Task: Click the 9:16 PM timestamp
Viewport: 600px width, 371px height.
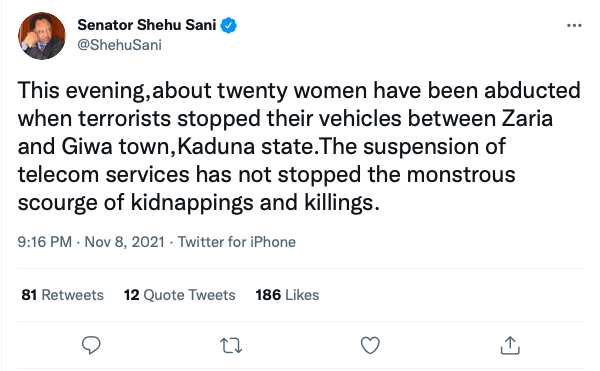Action: (45, 242)
